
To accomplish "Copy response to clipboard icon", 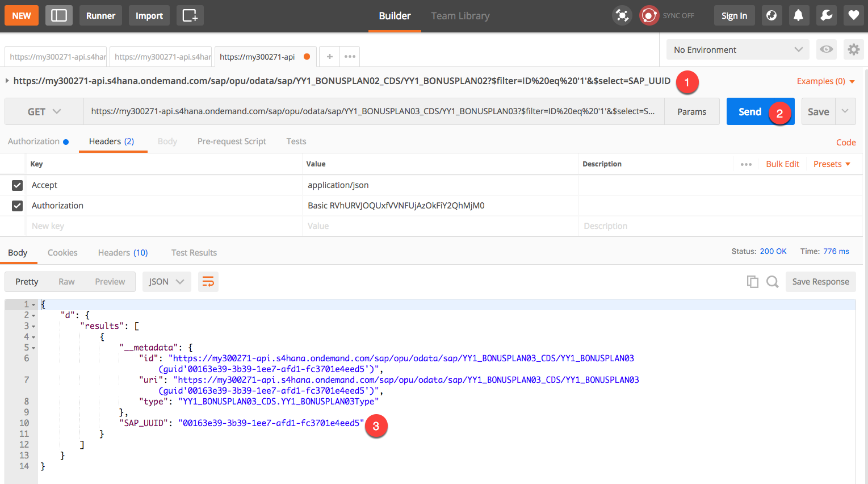I will click(753, 282).
